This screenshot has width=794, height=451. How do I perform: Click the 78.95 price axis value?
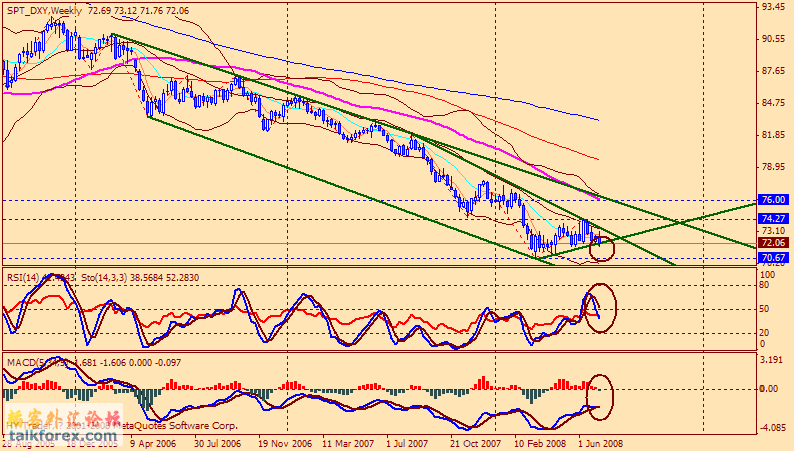click(x=773, y=167)
